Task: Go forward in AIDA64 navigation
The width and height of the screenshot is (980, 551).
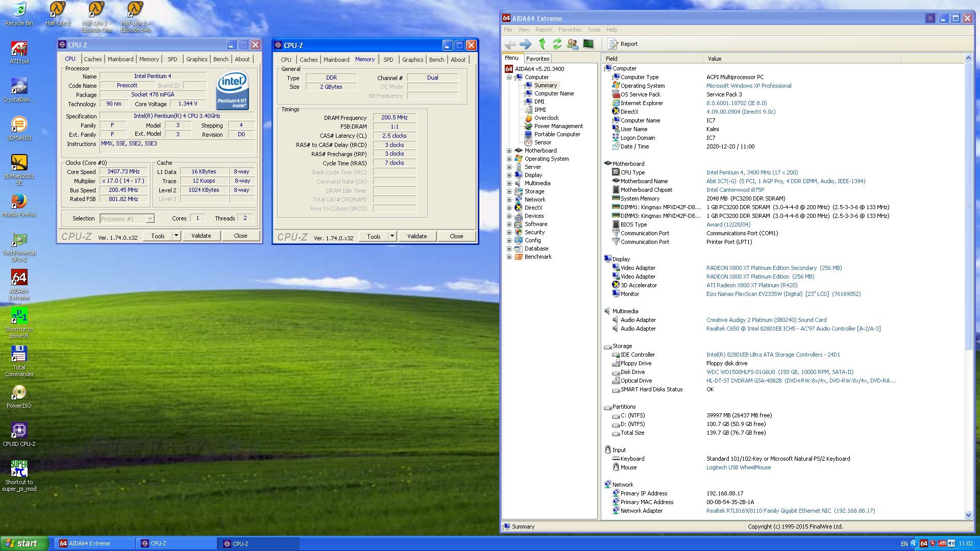Action: 525,44
